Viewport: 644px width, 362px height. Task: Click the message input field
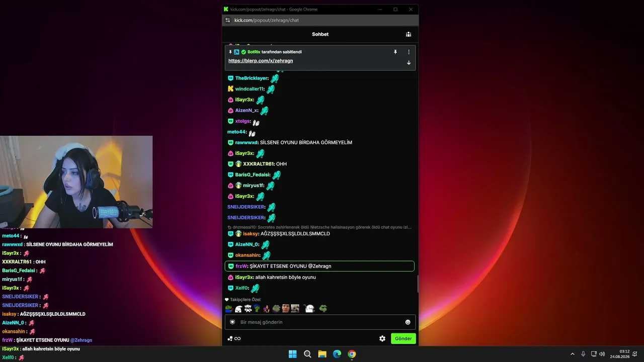(320, 322)
